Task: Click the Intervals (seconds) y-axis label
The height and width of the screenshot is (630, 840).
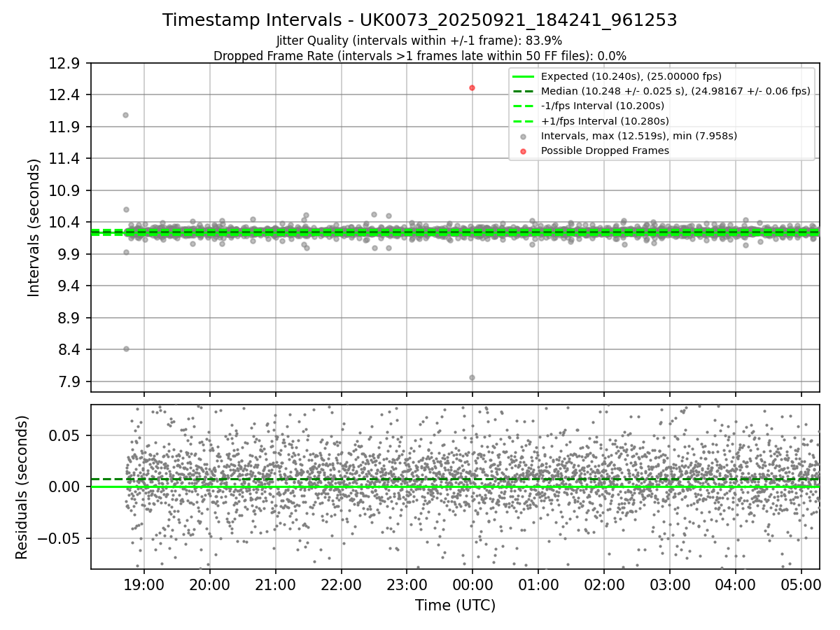Action: click(34, 227)
